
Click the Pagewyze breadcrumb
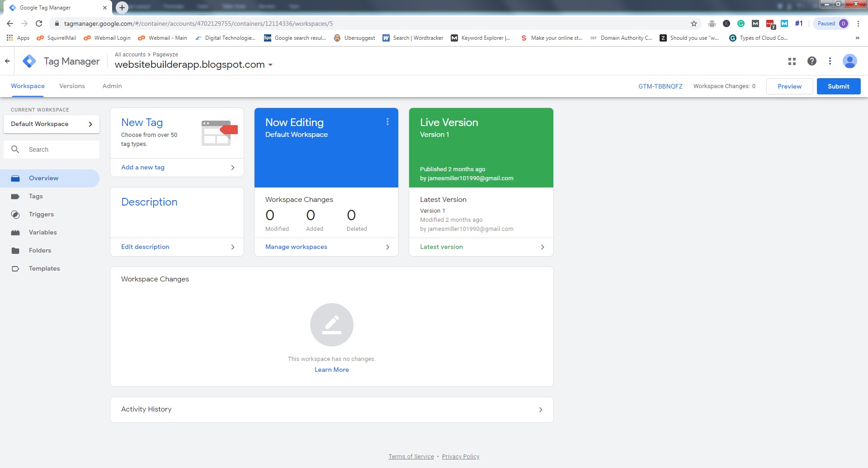(165, 55)
